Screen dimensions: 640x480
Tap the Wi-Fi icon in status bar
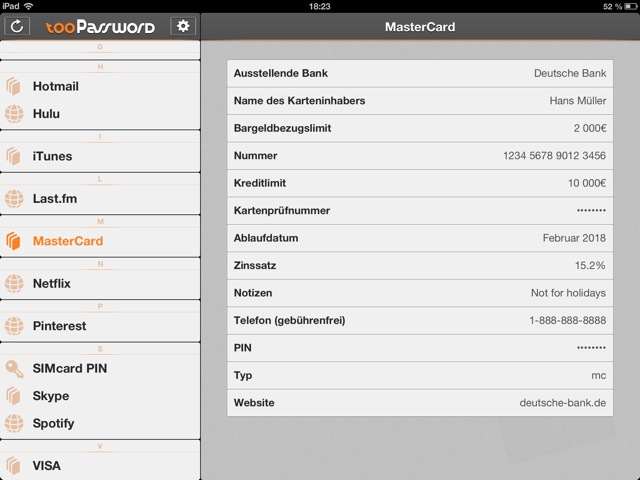(x=29, y=6)
